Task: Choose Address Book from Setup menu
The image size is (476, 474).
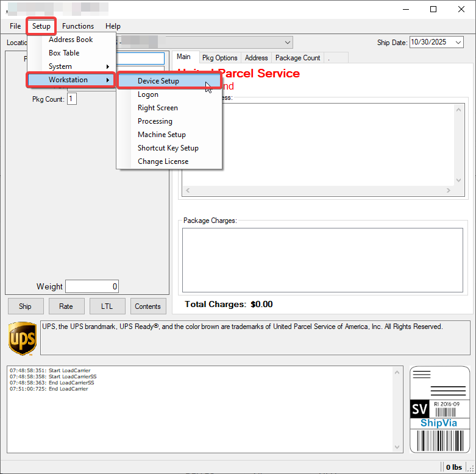Action: 71,40
